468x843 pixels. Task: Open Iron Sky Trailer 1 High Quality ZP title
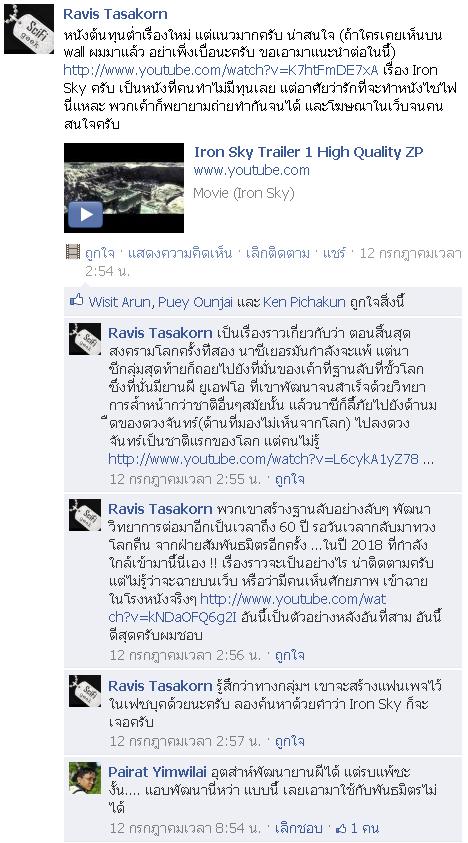click(308, 152)
